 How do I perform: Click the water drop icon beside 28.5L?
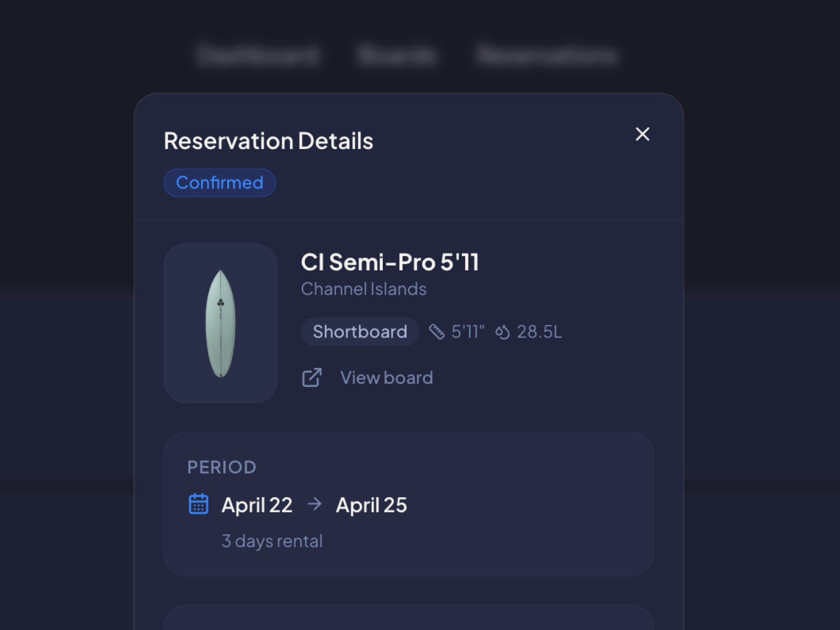pos(502,331)
